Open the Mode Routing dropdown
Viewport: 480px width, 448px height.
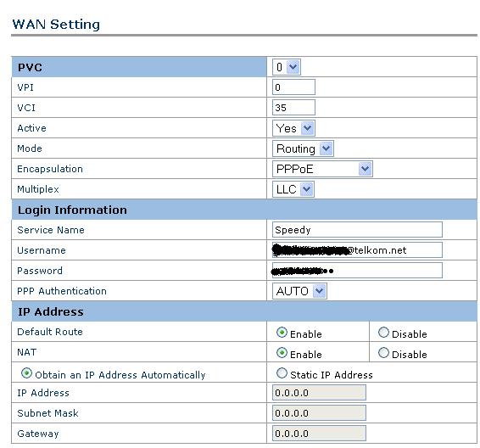[x=303, y=148]
